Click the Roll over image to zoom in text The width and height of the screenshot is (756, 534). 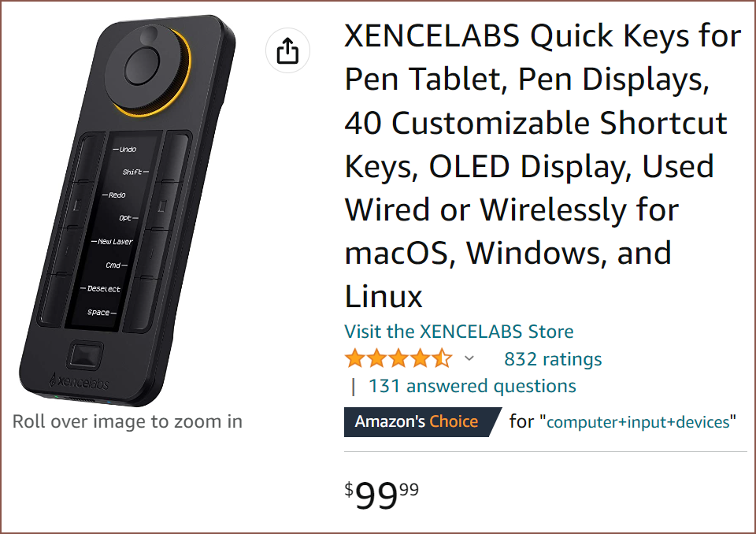point(128,421)
